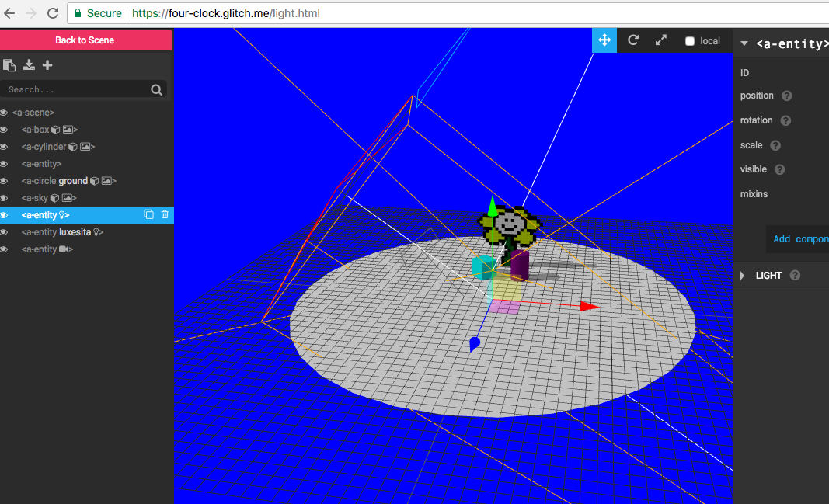Hide the a-cylinder entity via eye

[4, 146]
